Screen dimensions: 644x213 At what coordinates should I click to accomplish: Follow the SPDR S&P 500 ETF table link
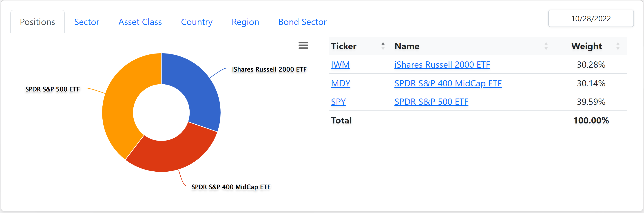(x=431, y=102)
